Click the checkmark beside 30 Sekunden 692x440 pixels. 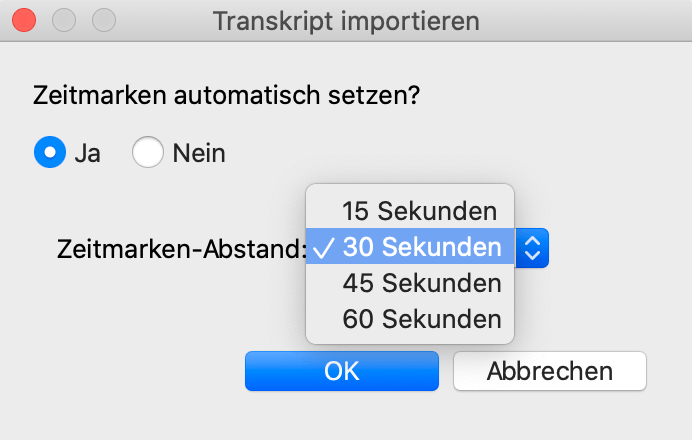click(x=323, y=248)
